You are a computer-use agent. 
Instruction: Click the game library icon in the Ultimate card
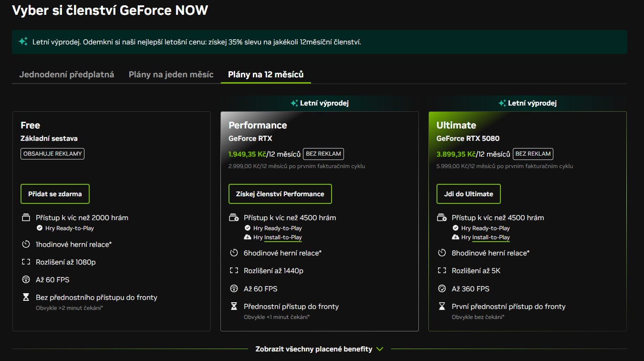[442, 218]
